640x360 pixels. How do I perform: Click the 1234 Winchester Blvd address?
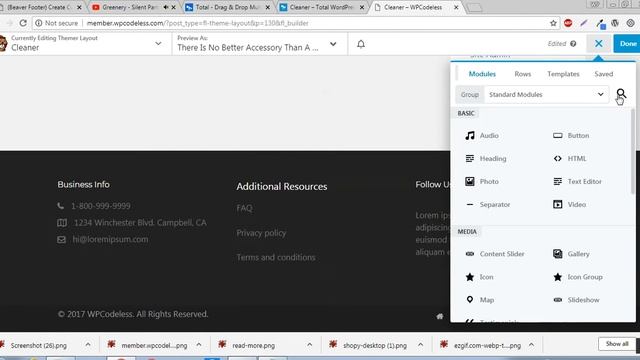pyautogui.click(x=140, y=223)
